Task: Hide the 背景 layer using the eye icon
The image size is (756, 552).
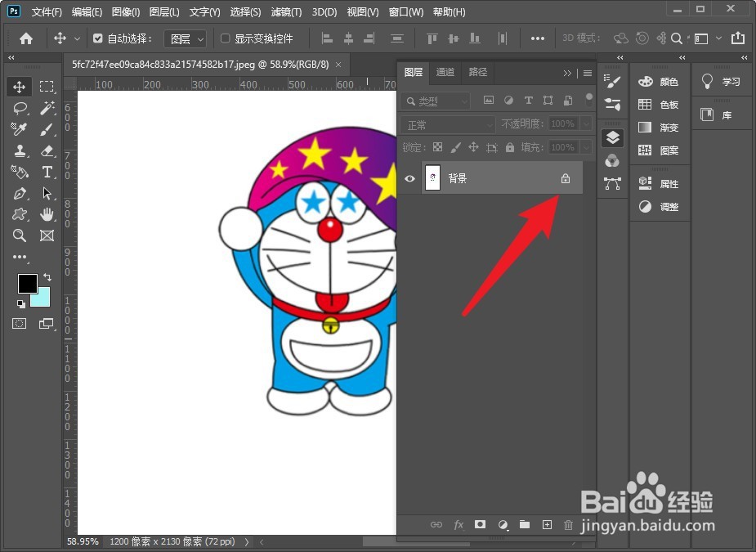Action: point(409,178)
